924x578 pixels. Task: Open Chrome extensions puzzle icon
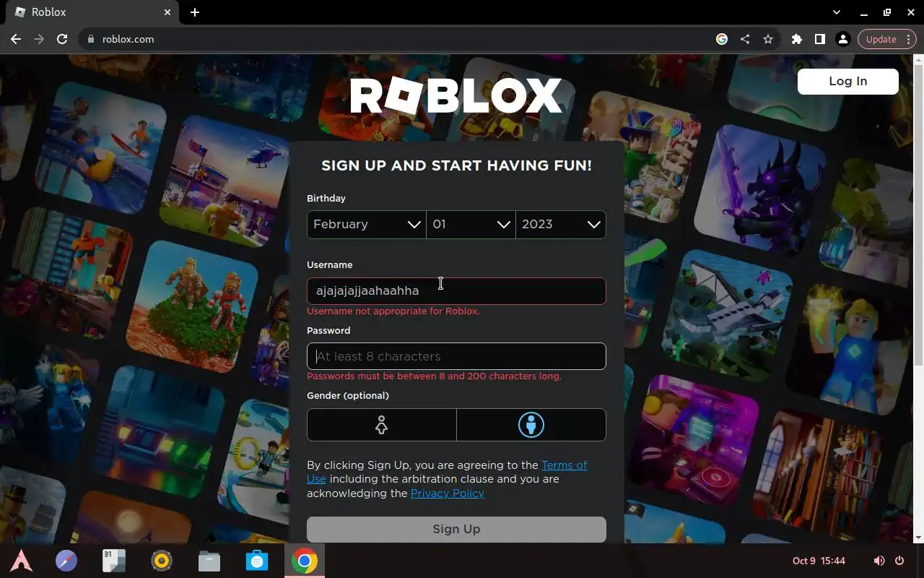point(797,39)
